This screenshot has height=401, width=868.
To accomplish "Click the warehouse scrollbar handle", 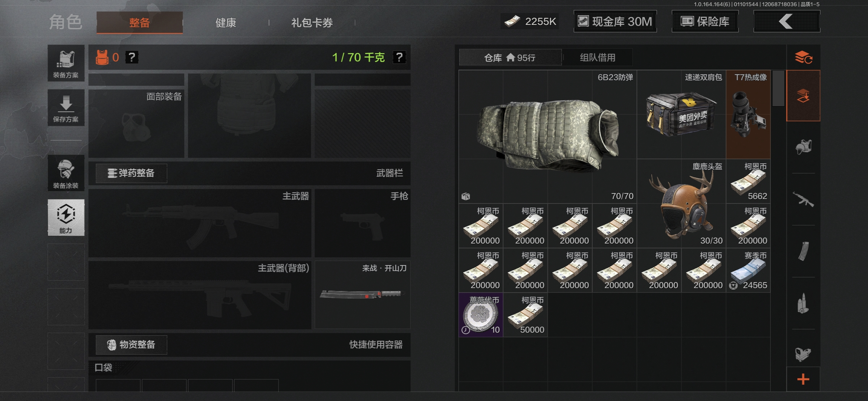I will 778,88.
